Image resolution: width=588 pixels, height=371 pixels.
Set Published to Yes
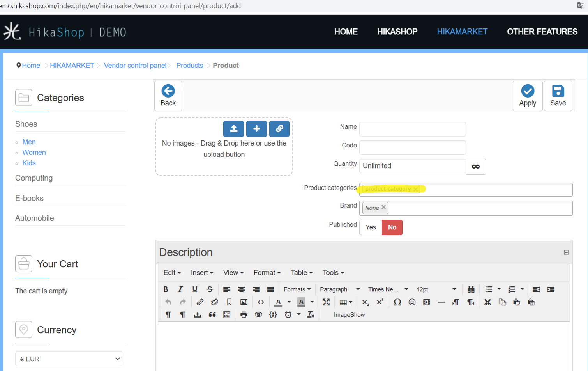[371, 227]
